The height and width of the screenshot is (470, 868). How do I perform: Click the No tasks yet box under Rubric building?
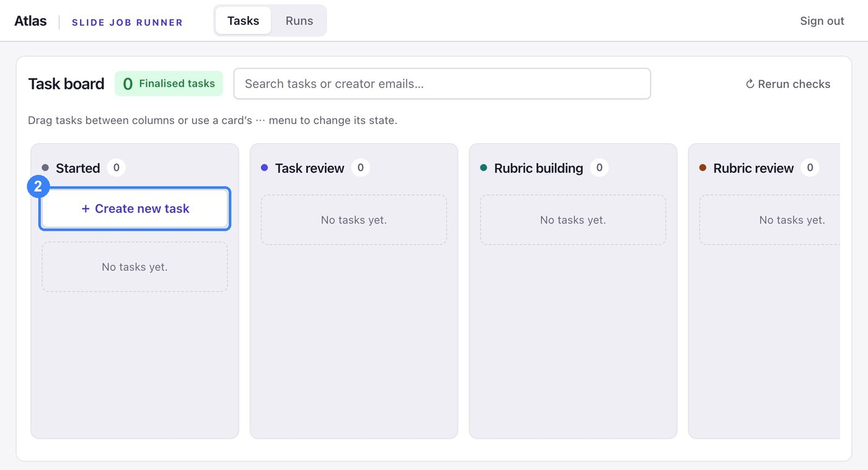(x=573, y=220)
